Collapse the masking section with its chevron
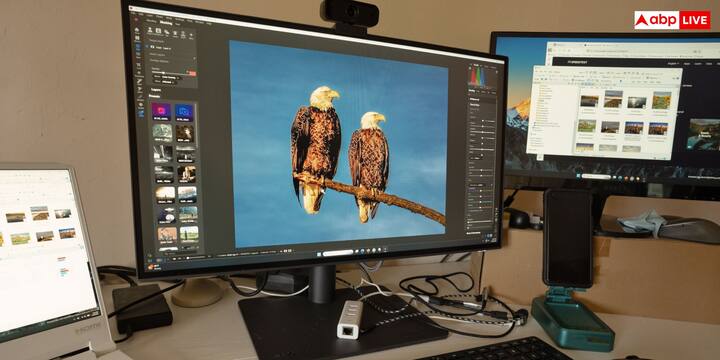720x360 pixels. click(x=195, y=58)
